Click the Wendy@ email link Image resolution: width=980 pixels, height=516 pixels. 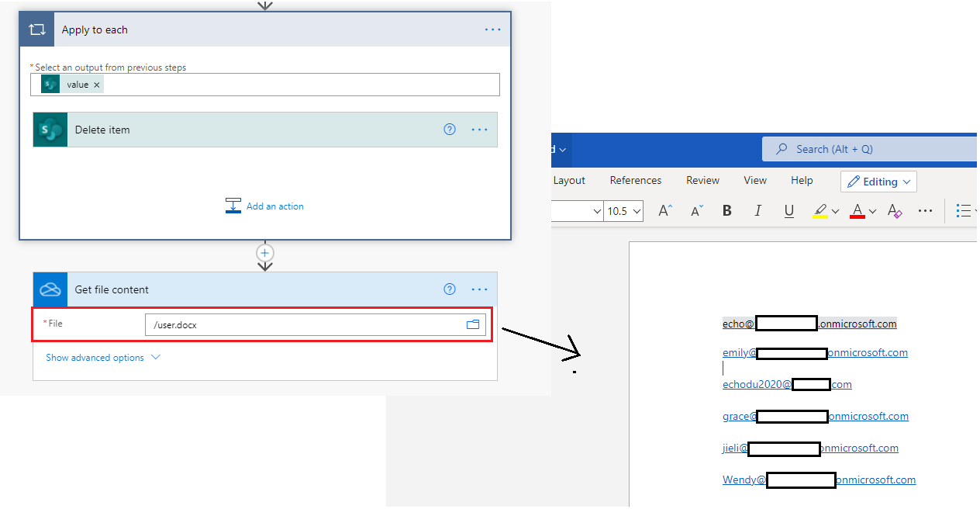click(x=819, y=480)
